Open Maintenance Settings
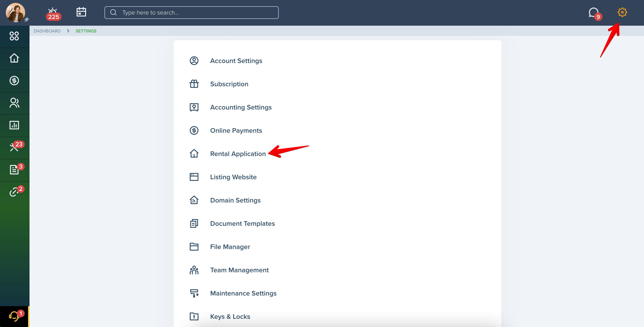644x327 pixels. (243, 293)
